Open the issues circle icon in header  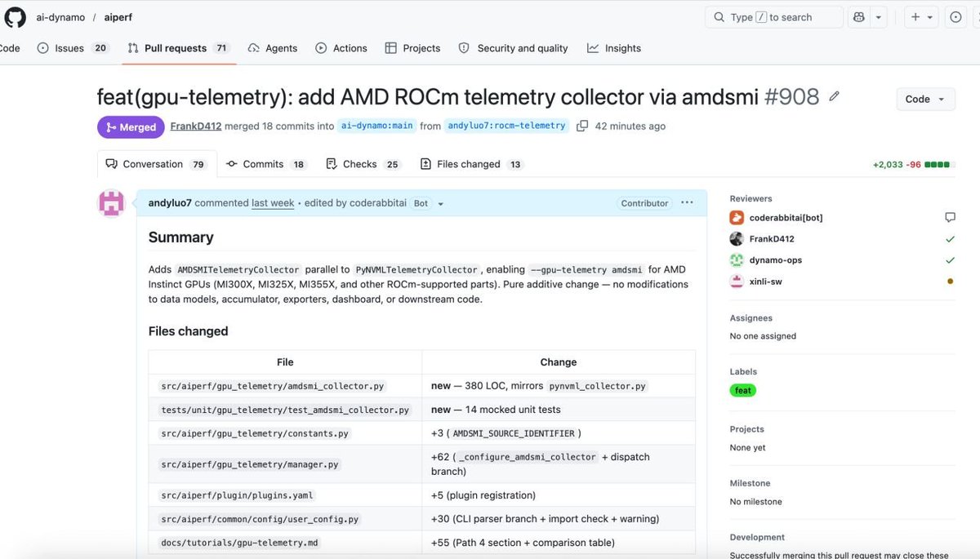click(955, 17)
